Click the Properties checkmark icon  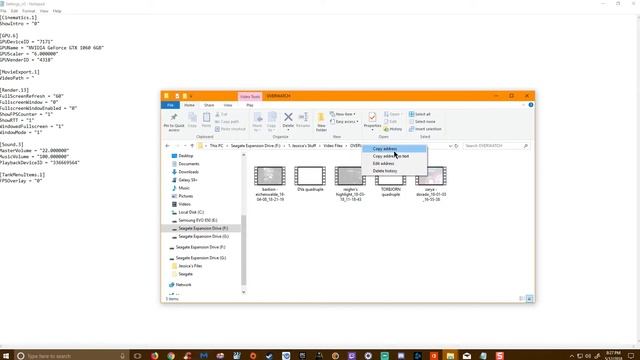372,117
